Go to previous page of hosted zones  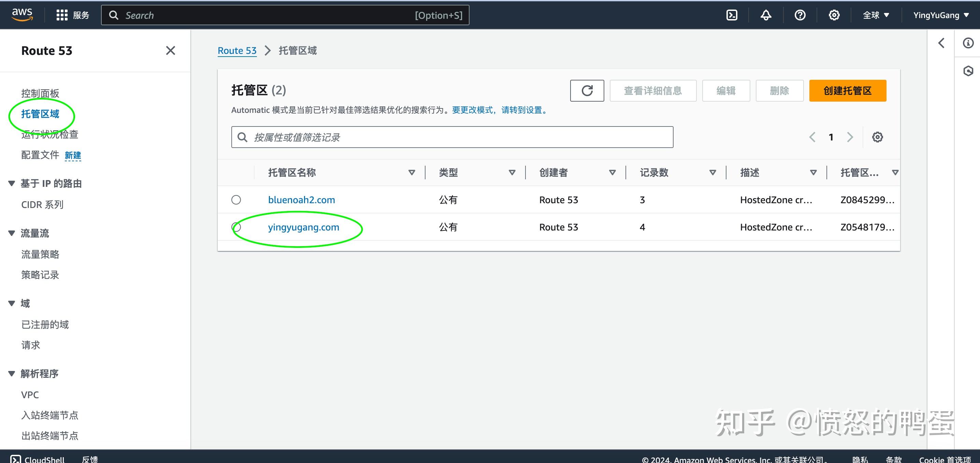[x=812, y=137]
